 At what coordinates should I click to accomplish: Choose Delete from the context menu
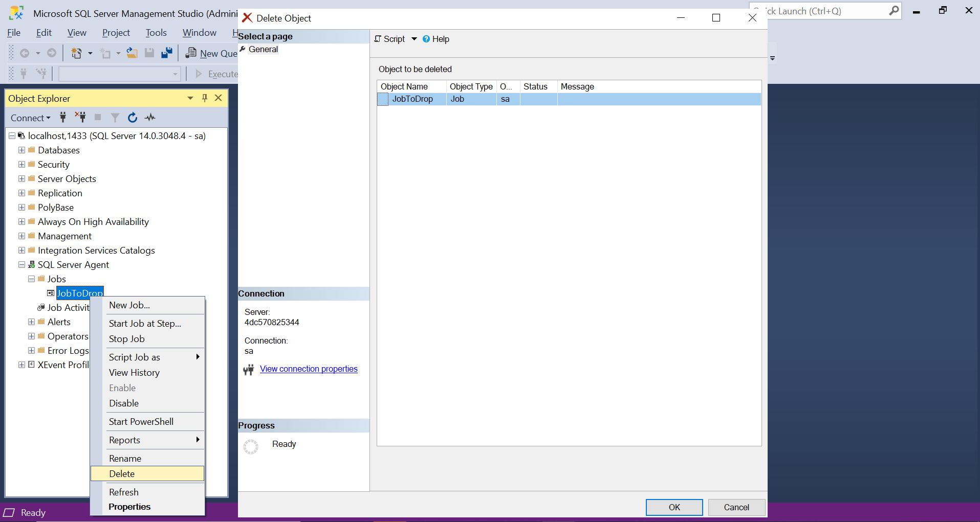click(121, 473)
